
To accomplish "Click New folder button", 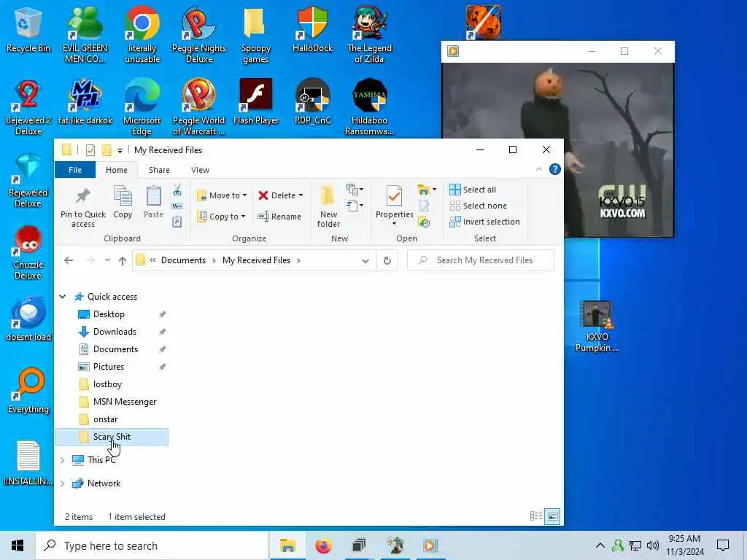I will (x=328, y=206).
